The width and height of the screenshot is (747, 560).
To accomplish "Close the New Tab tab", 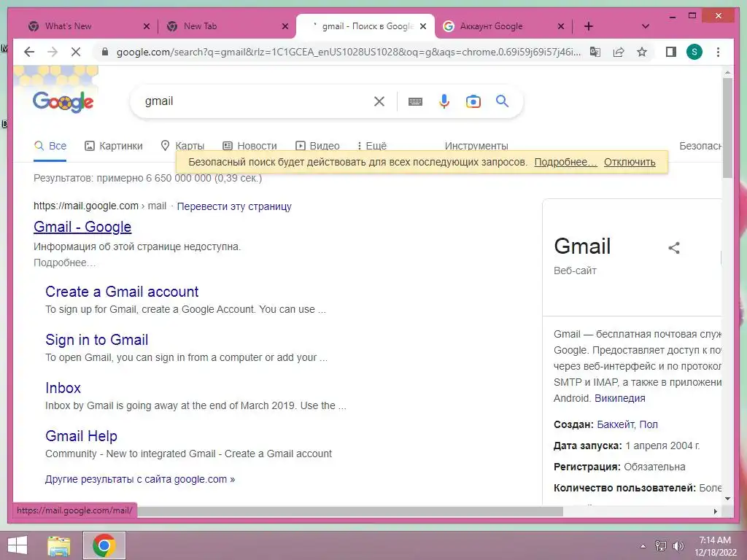I will click(x=285, y=26).
